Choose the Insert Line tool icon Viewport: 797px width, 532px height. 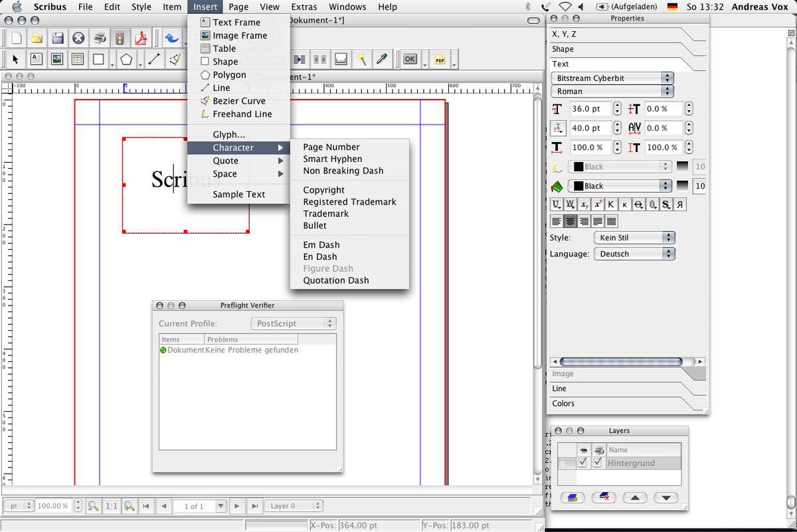(153, 59)
